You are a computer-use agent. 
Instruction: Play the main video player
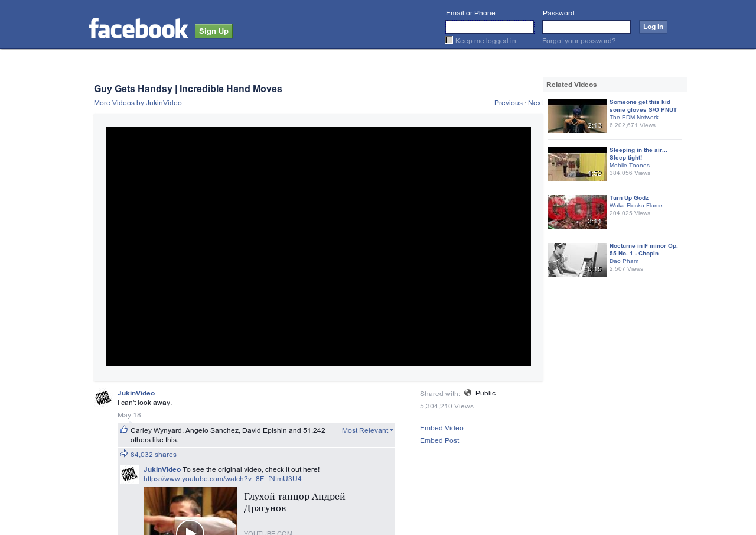[x=318, y=246]
